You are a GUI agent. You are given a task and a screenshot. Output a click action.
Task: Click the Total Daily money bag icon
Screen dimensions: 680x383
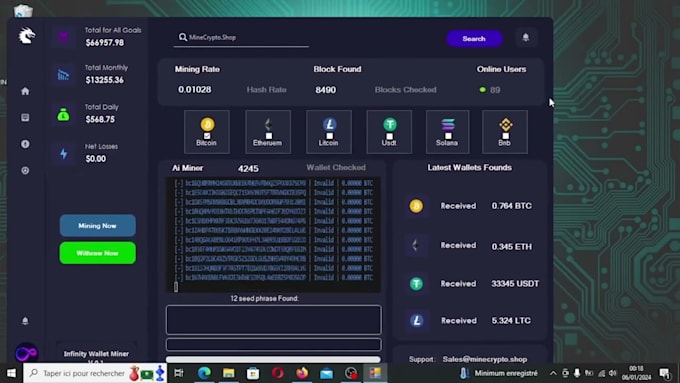63,115
